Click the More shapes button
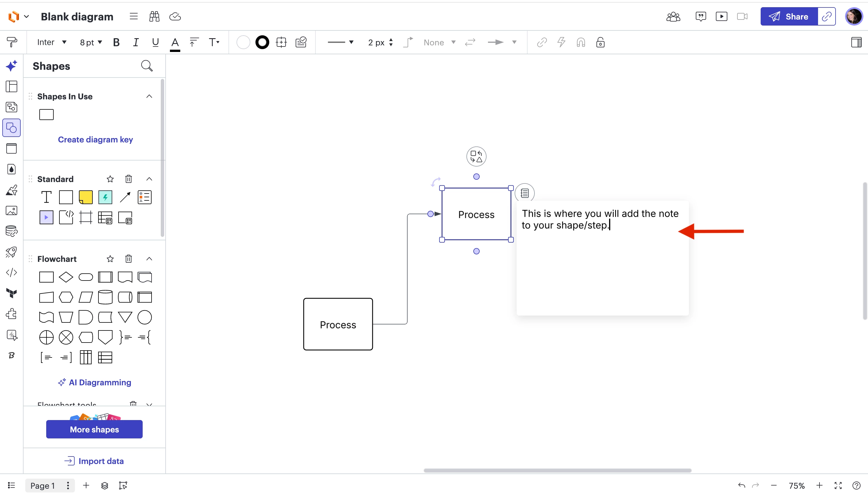This screenshot has width=868, height=497. click(94, 430)
